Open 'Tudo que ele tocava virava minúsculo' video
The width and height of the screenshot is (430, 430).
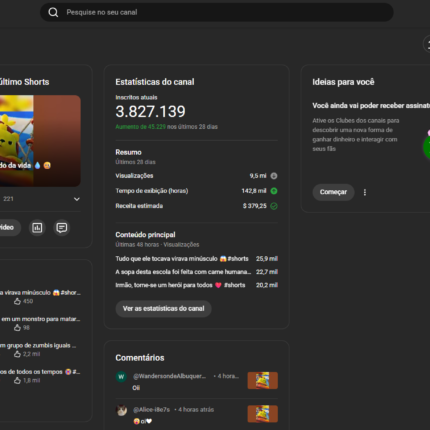click(182, 259)
